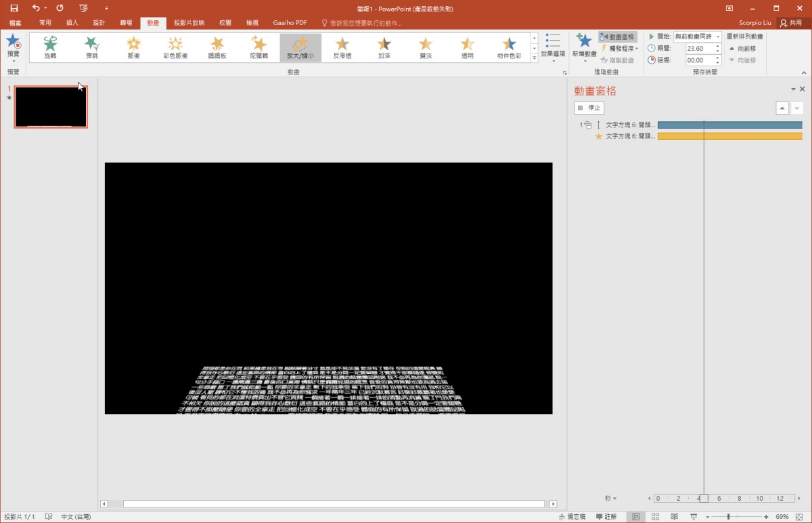
Task: Switch to reading view in status bar
Action: (x=674, y=516)
